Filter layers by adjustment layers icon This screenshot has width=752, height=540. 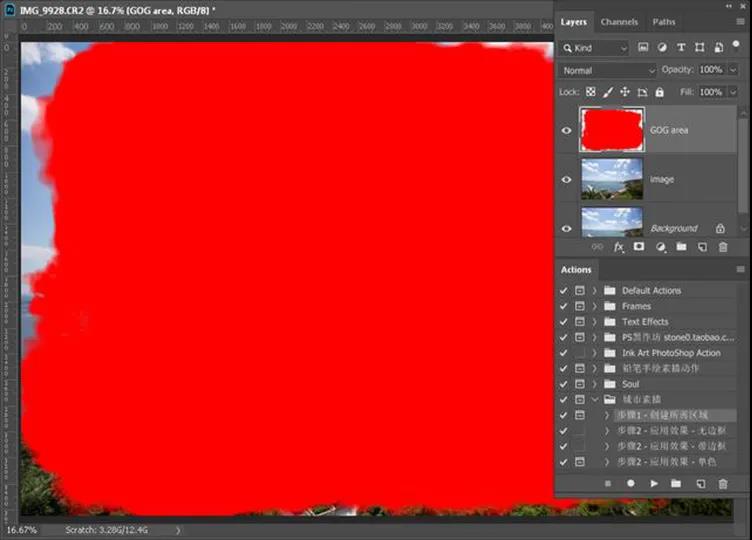click(662, 47)
